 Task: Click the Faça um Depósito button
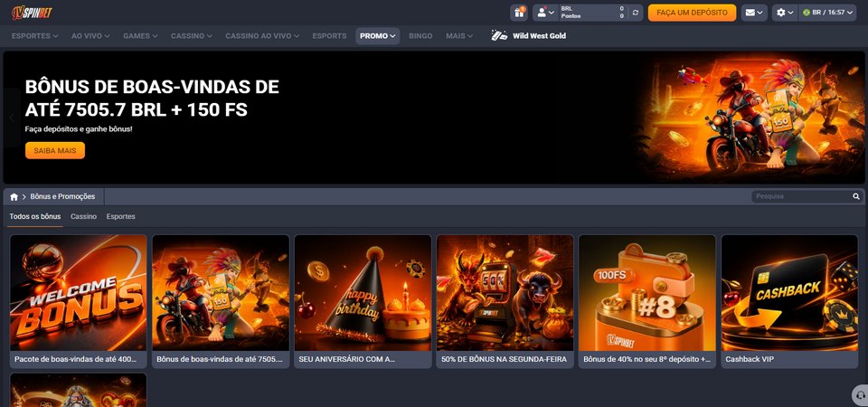point(692,13)
